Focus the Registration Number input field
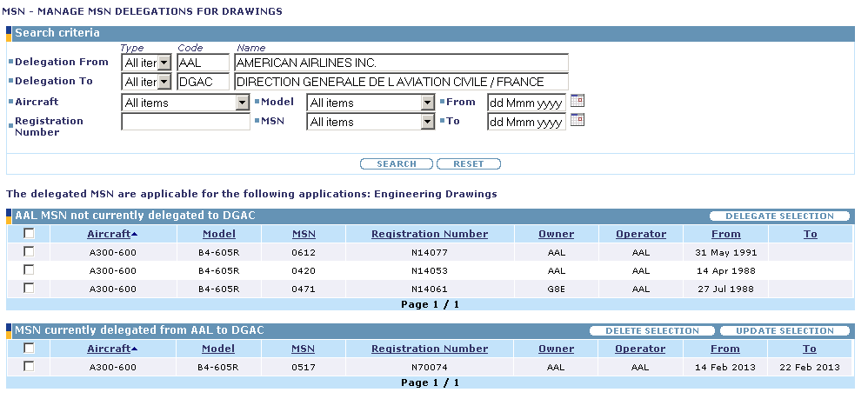 (185, 122)
